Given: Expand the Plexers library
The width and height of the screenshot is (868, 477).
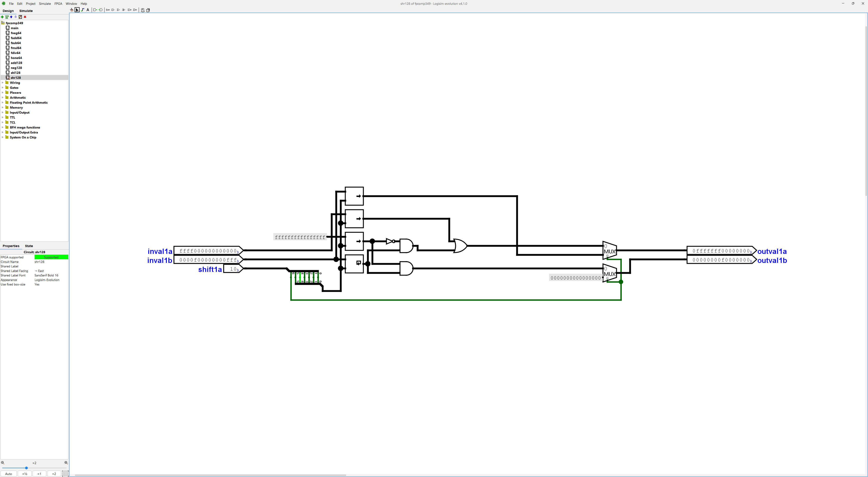Looking at the screenshot, I should tap(3, 93).
